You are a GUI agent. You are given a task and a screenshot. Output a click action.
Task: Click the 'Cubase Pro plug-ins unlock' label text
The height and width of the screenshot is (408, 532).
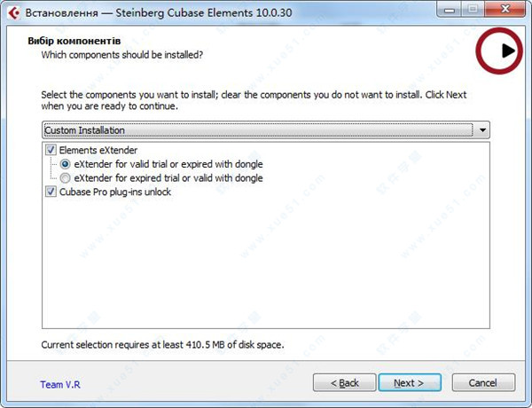pos(114,192)
